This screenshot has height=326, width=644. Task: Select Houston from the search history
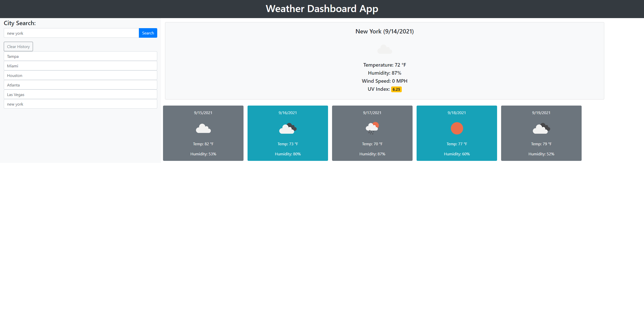click(80, 75)
